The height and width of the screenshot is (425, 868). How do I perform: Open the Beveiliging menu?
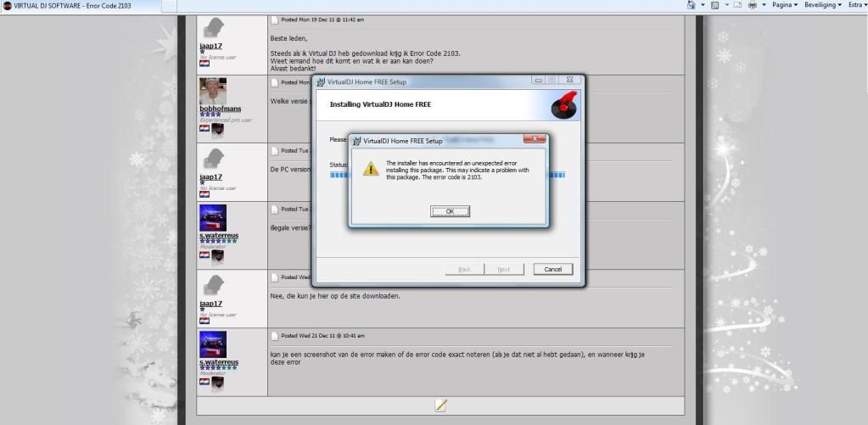click(823, 4)
